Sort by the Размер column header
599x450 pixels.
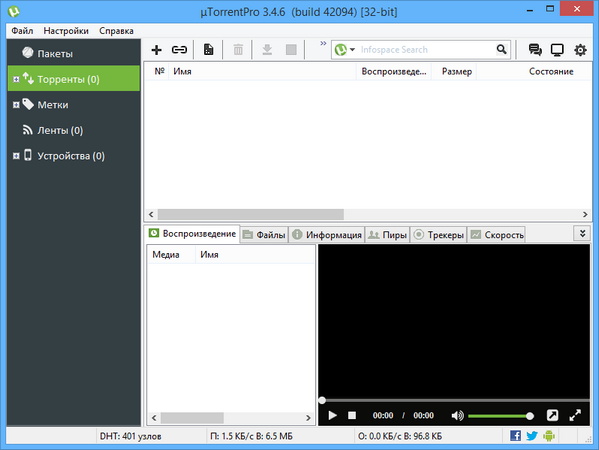(x=454, y=71)
